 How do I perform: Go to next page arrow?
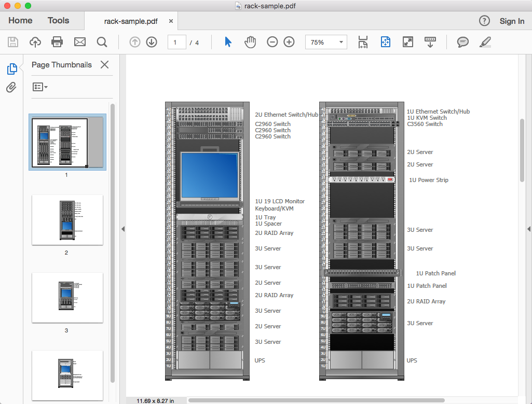[x=152, y=42]
